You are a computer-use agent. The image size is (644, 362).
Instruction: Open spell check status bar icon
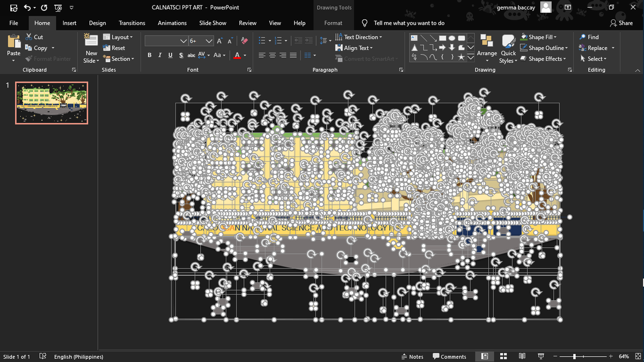pyautogui.click(x=43, y=357)
